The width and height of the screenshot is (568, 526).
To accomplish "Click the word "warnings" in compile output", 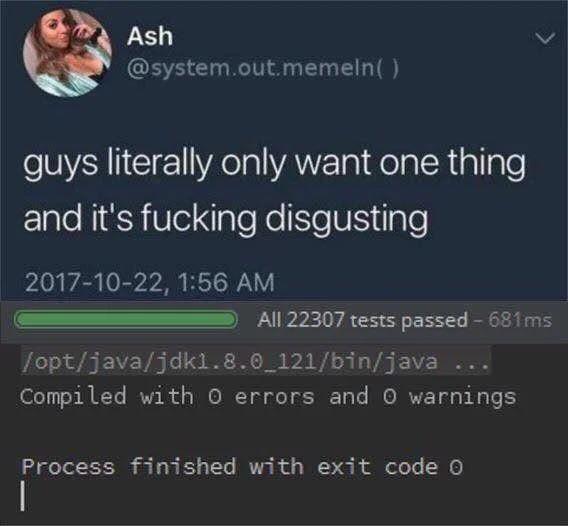I will pos(463,398).
